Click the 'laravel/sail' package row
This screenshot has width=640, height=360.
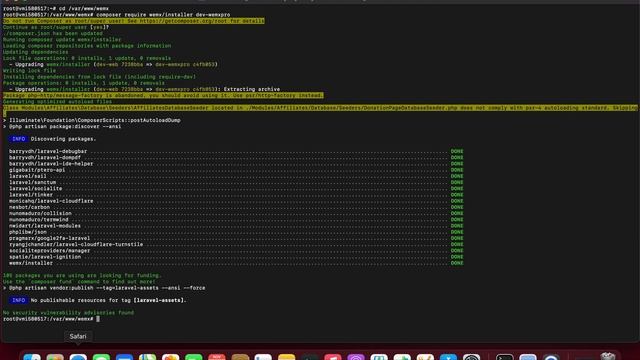(236, 176)
